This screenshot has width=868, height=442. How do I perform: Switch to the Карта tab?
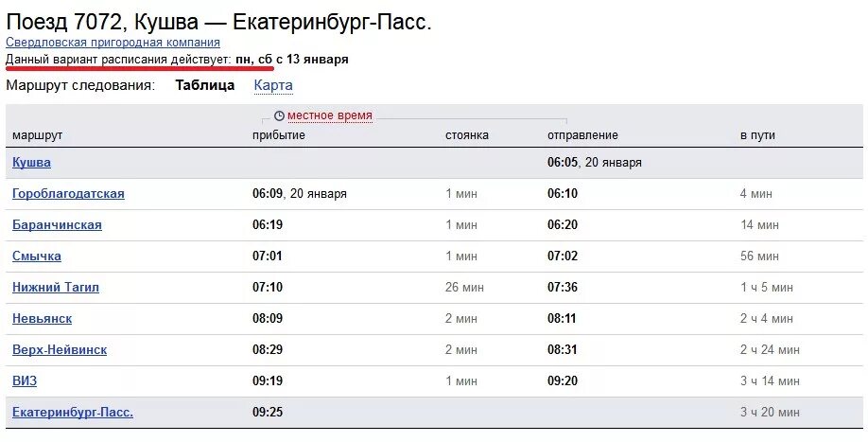(x=273, y=85)
